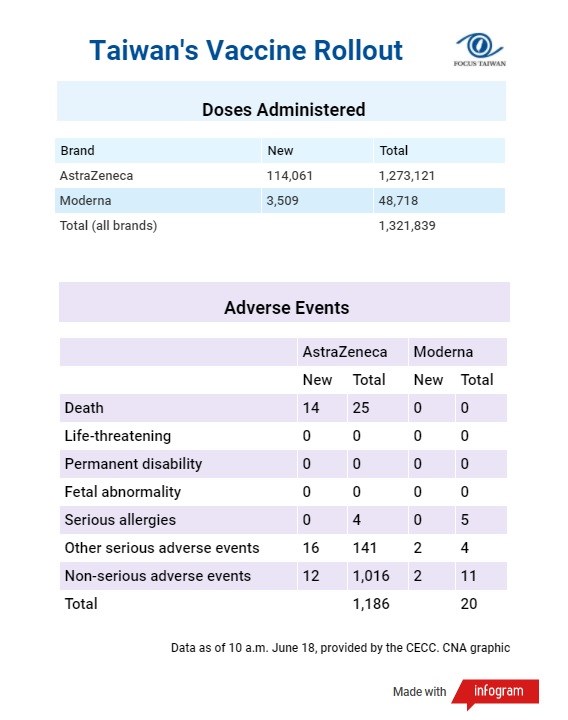The width and height of the screenshot is (568, 720).
Task: Select the AstraZeneca row label
Action: click(x=96, y=175)
